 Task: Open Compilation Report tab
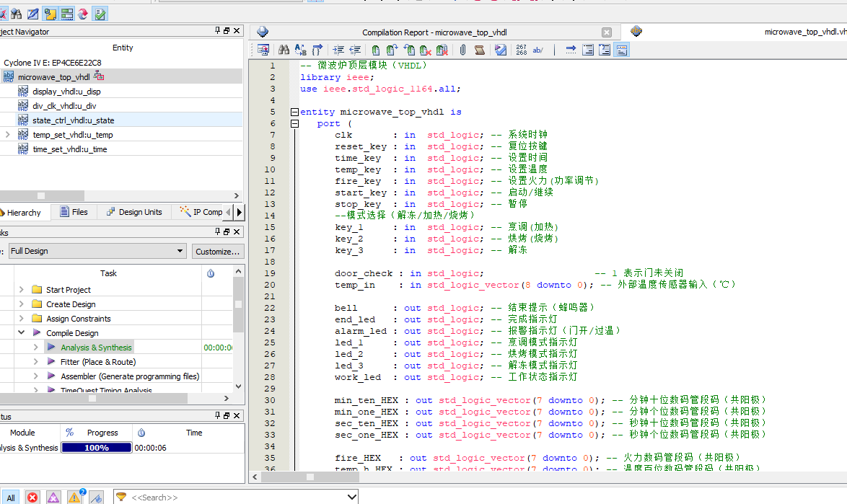coord(434,32)
